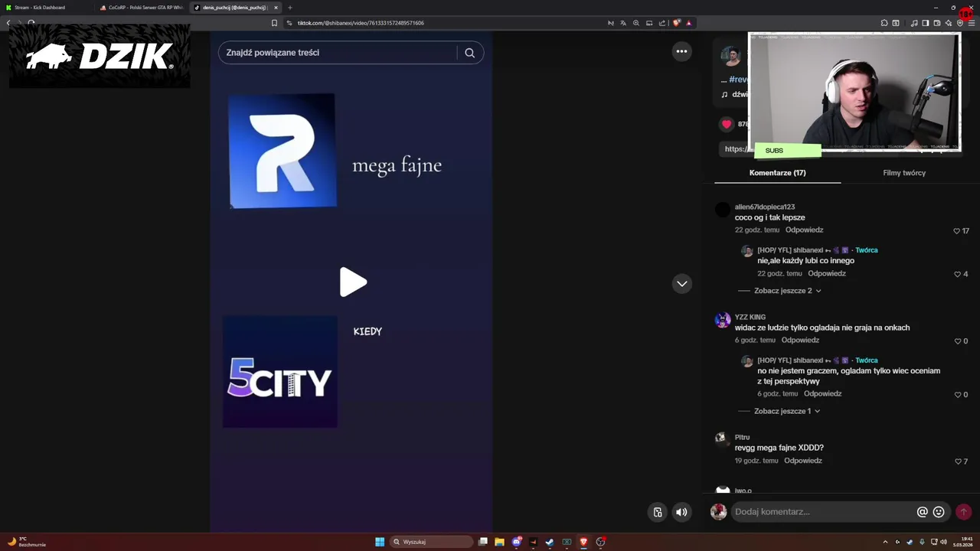980x551 pixels.
Task: Open Brave Rewards triangle icon
Action: coord(689,23)
